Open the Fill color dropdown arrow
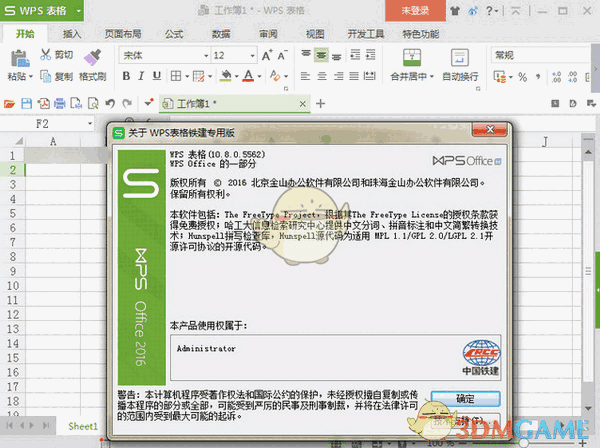600x448 pixels. pyautogui.click(x=236, y=77)
